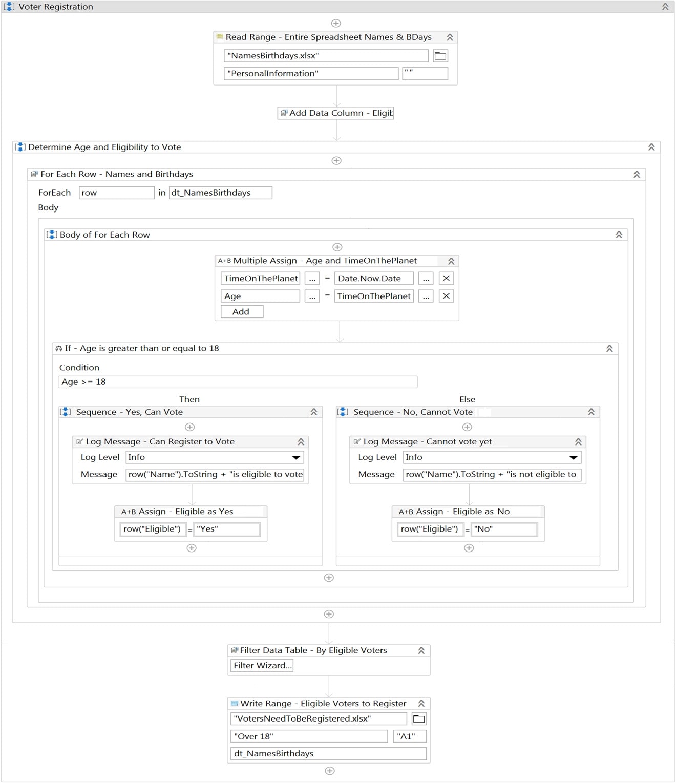Edit dt_NamesBirthdays field in Write Range

pyautogui.click(x=329, y=754)
